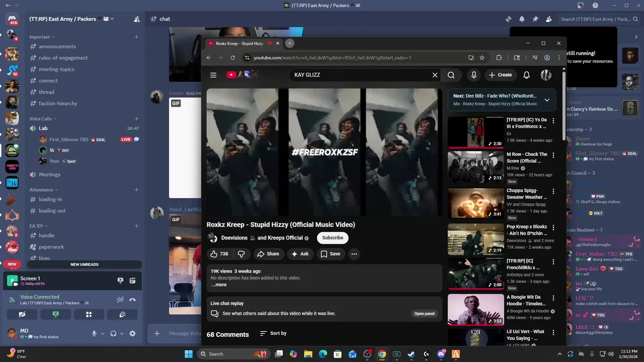Reload the YouTube page in Chrome
Viewport: 644px width, 362px height.
pyautogui.click(x=232, y=58)
